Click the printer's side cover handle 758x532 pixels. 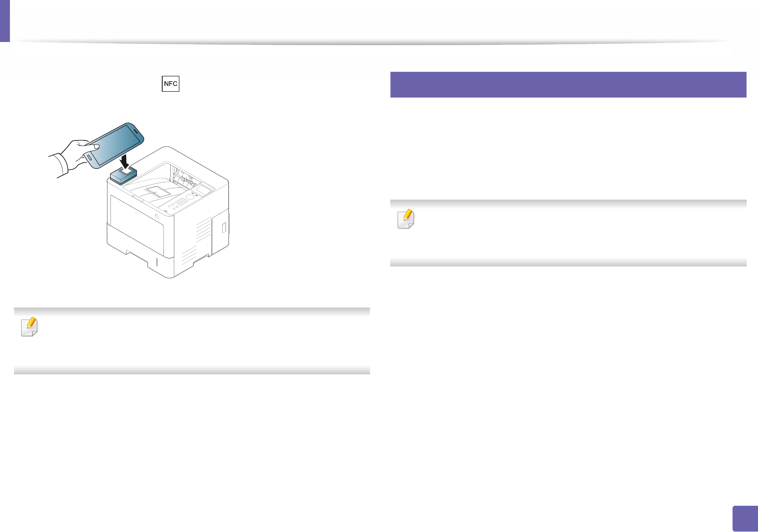coord(223,227)
